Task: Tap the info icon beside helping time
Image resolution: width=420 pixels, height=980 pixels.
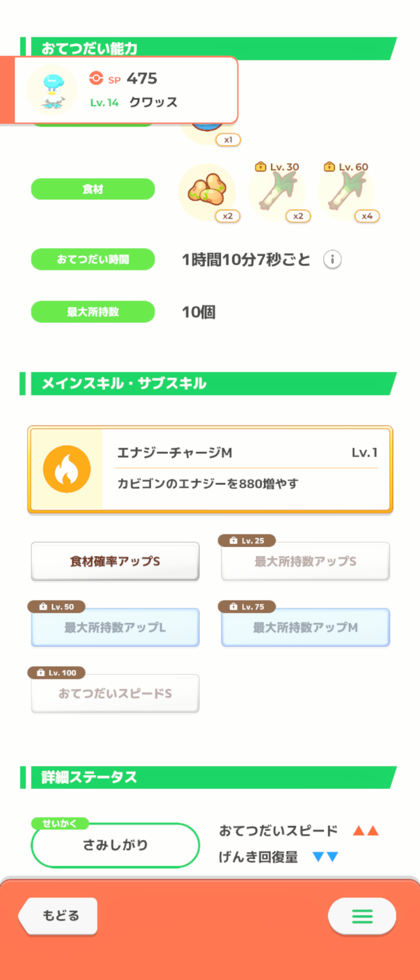Action: pos(332,259)
